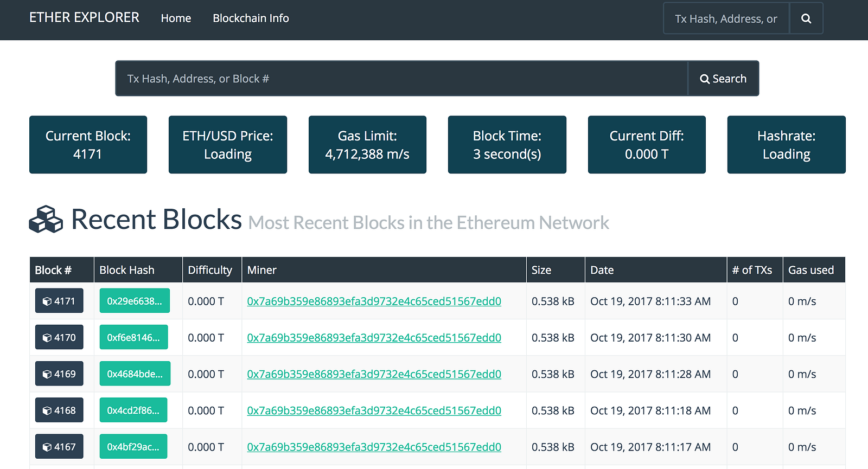Open the Home menu item
This screenshot has height=469, width=868.
(x=176, y=18)
